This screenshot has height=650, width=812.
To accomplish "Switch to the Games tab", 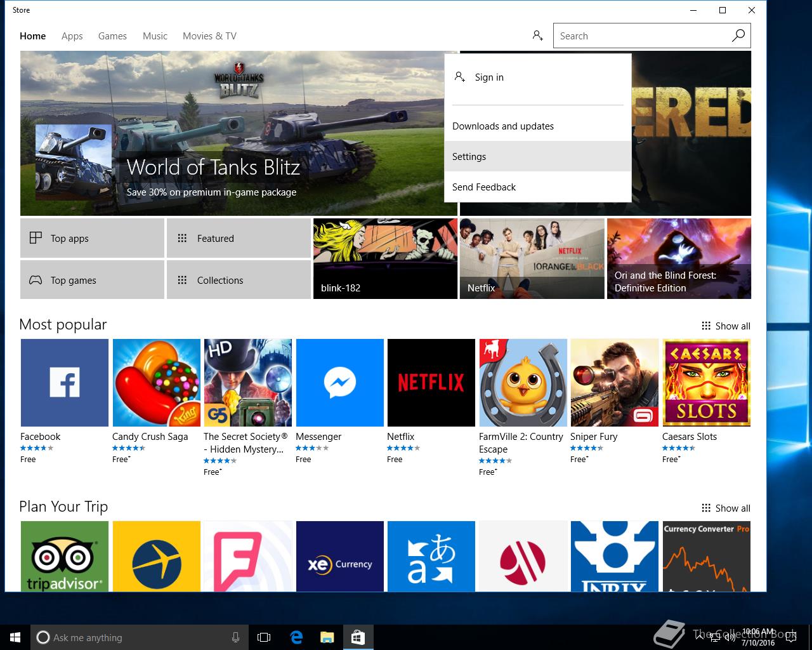I will 112,36.
